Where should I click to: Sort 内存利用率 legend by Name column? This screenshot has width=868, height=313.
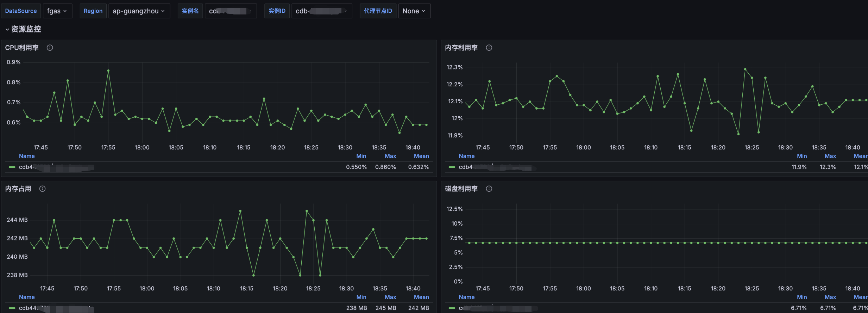[x=466, y=156]
